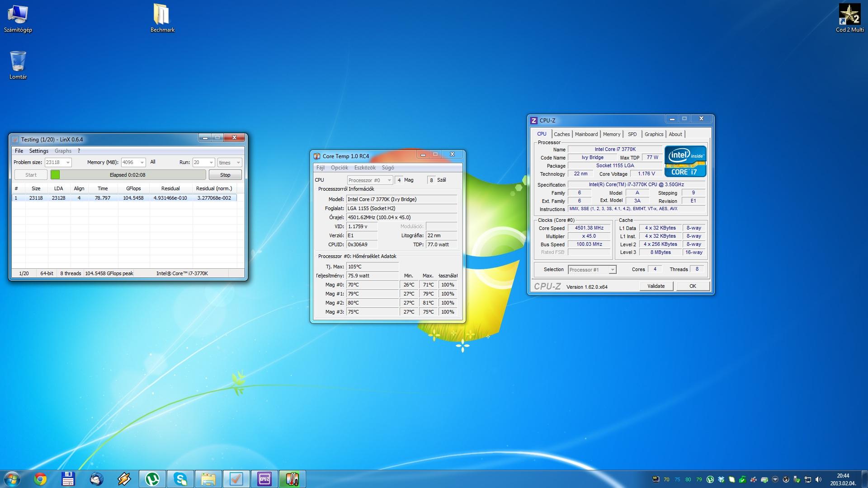This screenshot has height=488, width=868.
Task: Click the Modell field in Core Temp
Action: tap(401, 199)
